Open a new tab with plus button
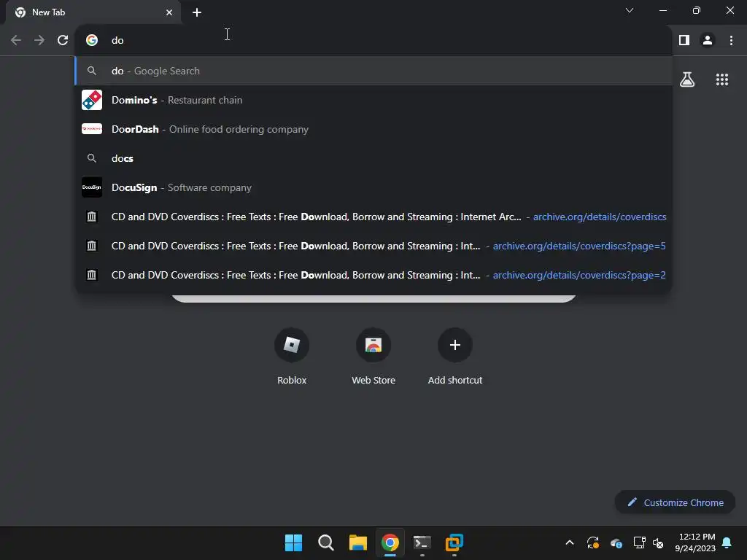Viewport: 747px width, 560px height. 197,12
